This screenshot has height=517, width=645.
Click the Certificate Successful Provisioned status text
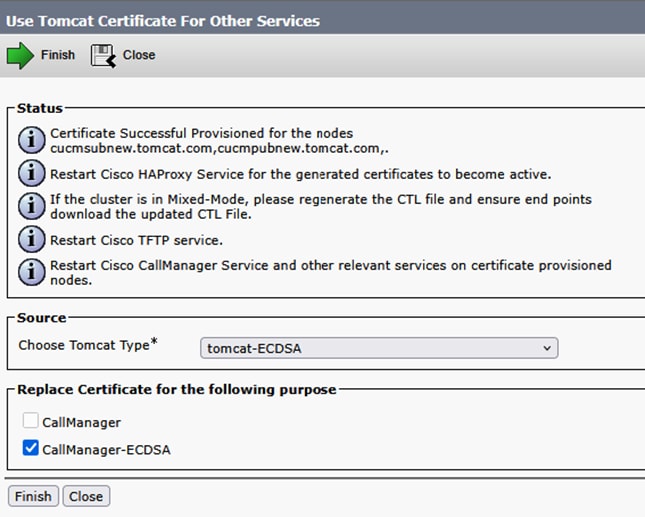(x=201, y=133)
